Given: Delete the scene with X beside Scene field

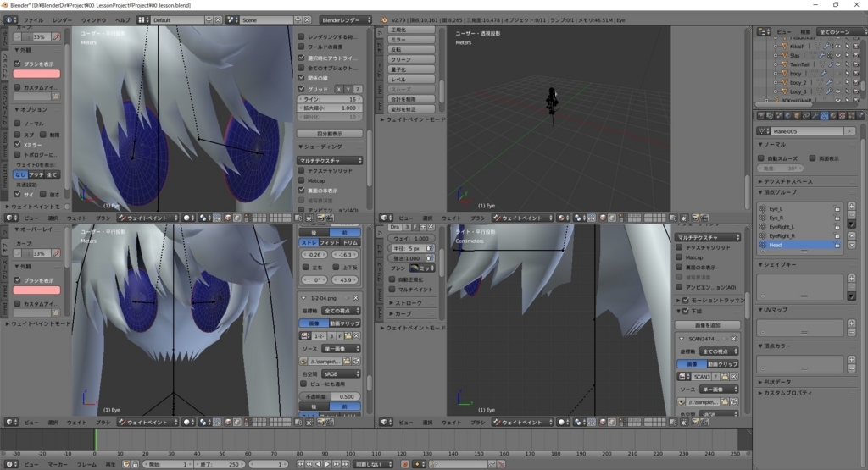Looking at the screenshot, I should (307, 20).
